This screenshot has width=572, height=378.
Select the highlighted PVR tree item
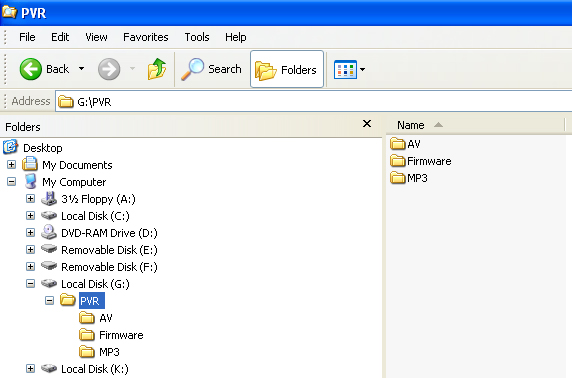92,301
